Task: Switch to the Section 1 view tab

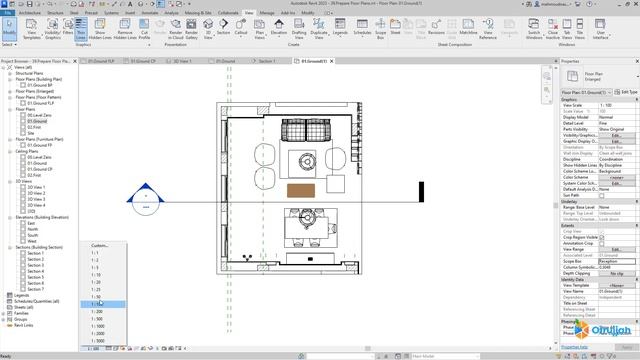Action: click(267, 61)
